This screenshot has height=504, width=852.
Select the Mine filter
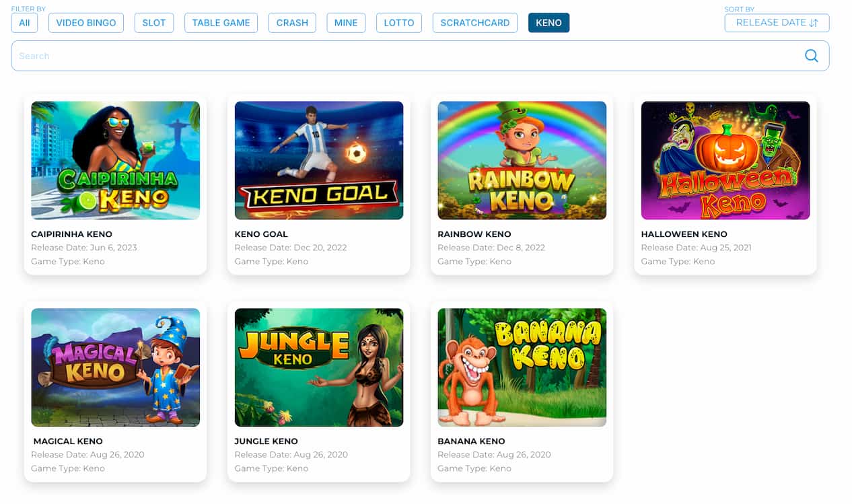click(x=346, y=23)
